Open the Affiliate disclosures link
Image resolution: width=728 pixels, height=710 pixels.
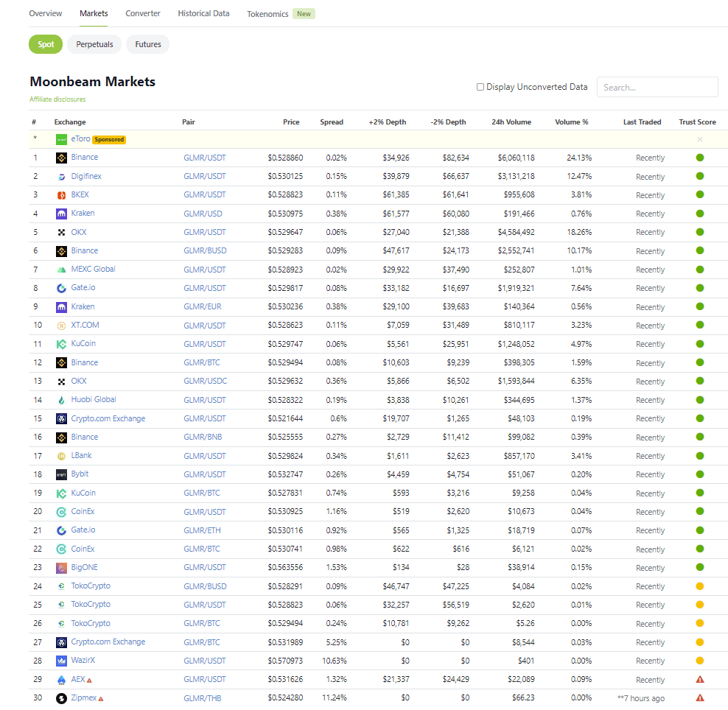pyautogui.click(x=57, y=99)
